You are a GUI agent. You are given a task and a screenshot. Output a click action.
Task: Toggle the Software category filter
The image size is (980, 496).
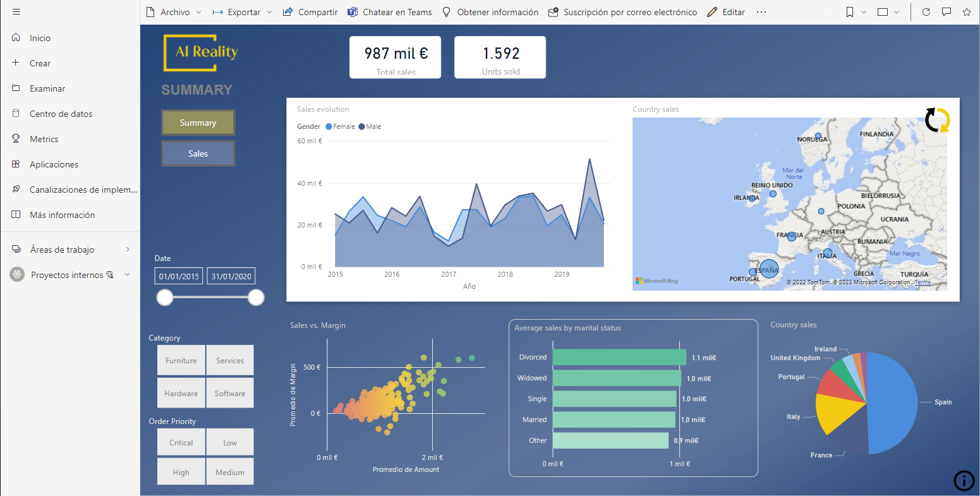[x=230, y=393]
